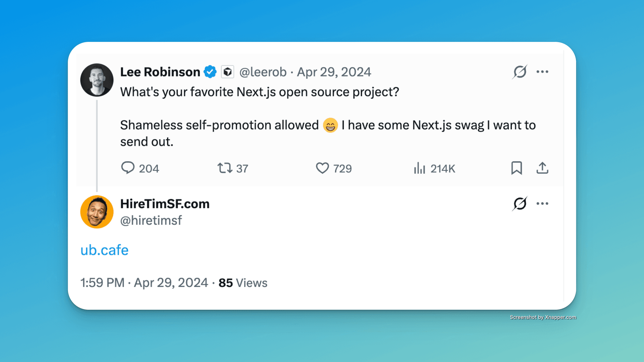Screen dimensions: 644x362
Task: Open view analytics icon showing 214K
Action: tap(419, 168)
